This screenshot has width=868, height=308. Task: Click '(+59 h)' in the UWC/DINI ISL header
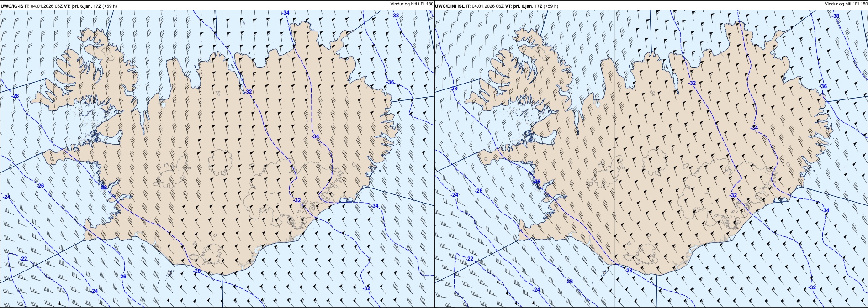click(551, 6)
